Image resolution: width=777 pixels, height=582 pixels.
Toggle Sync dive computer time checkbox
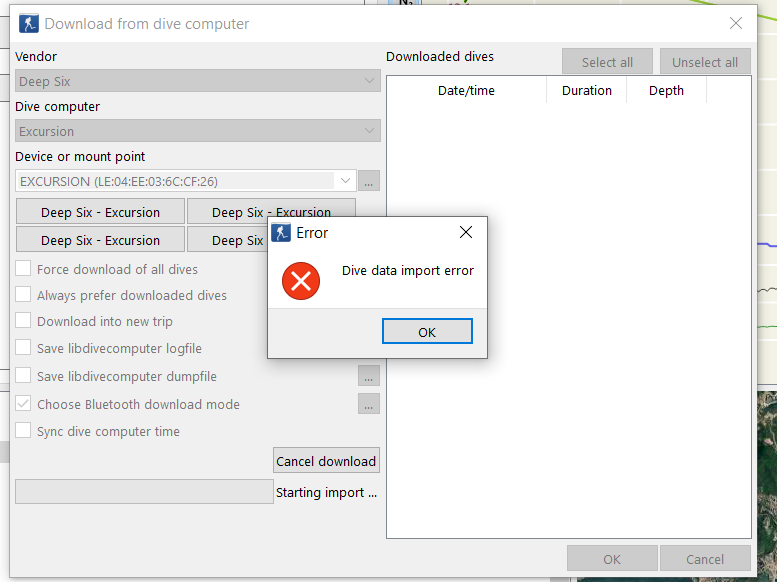23,431
